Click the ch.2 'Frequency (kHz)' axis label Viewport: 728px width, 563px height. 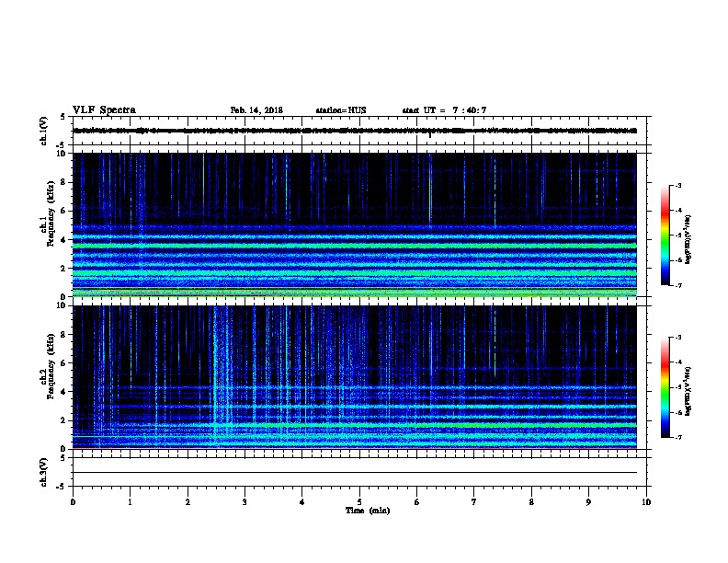pyautogui.click(x=51, y=366)
